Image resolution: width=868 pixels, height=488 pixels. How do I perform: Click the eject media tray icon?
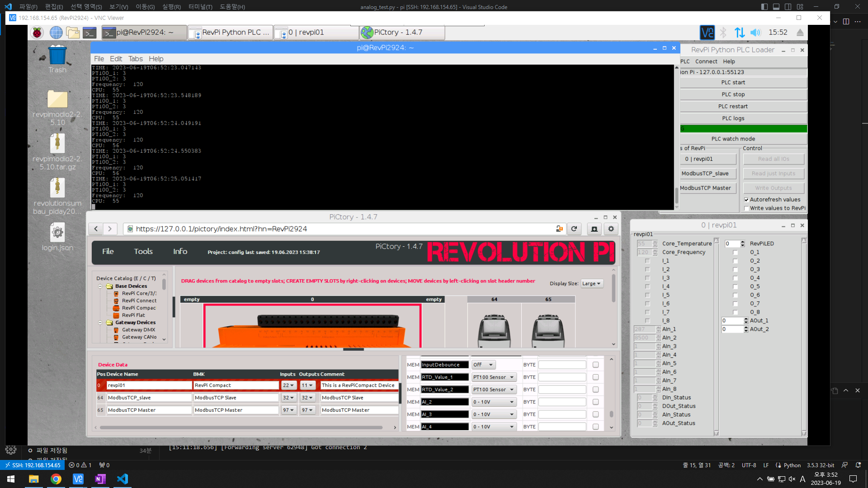(800, 33)
